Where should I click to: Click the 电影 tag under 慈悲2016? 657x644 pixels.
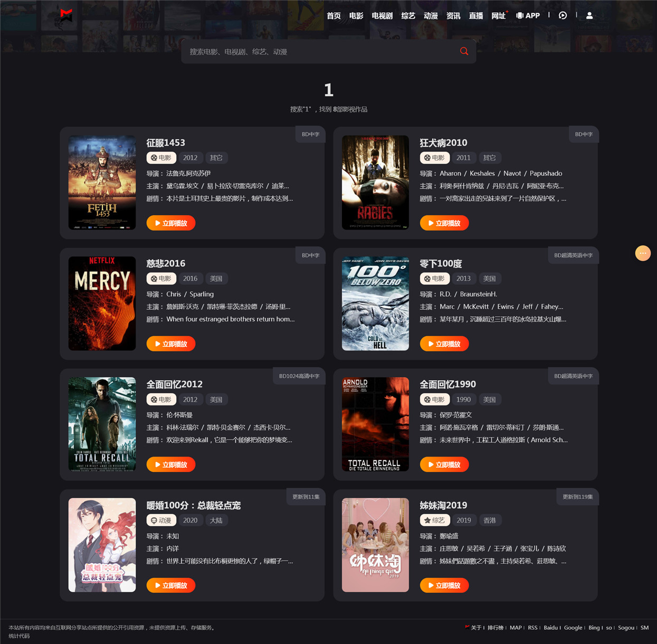[161, 279]
